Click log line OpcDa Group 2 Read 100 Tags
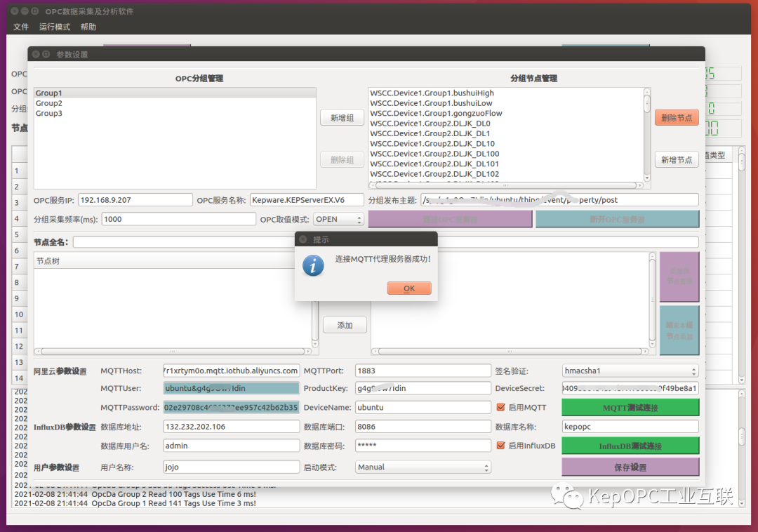 [135, 494]
